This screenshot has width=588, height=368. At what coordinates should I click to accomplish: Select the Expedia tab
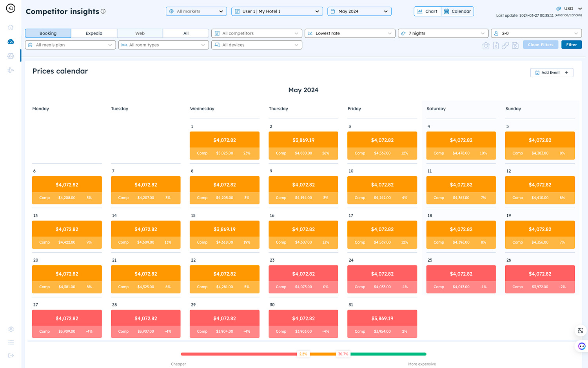pyautogui.click(x=94, y=33)
